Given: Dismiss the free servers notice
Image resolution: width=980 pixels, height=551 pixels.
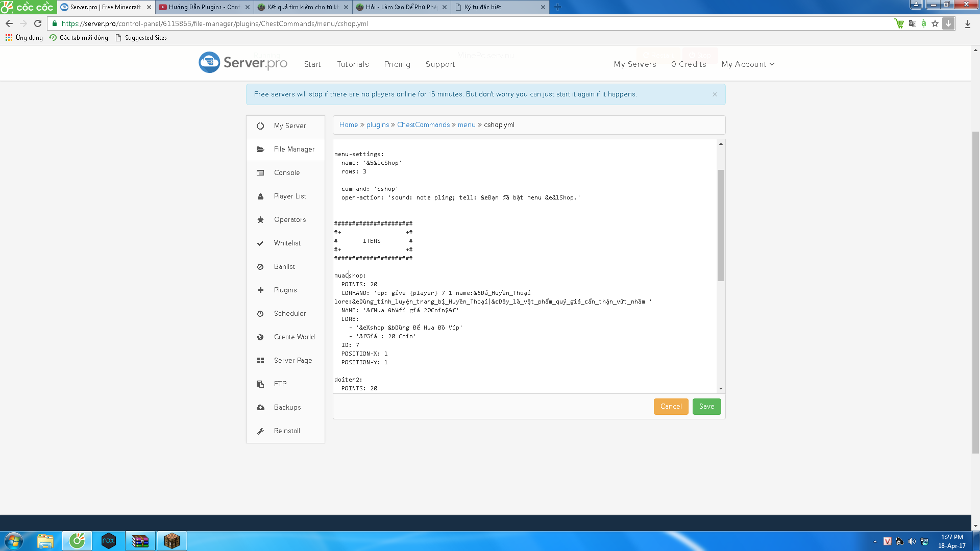Looking at the screenshot, I should pyautogui.click(x=715, y=94).
